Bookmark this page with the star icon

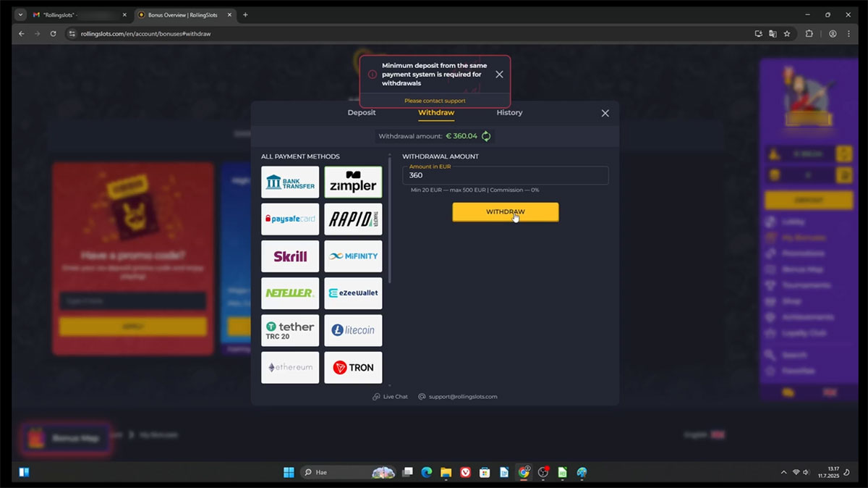pos(787,33)
